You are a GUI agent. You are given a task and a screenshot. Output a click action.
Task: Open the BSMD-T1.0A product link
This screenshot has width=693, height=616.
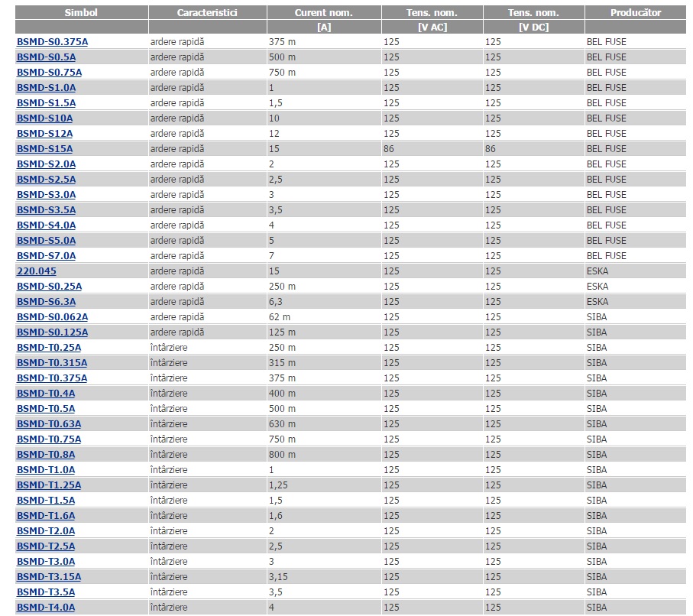[x=46, y=469]
